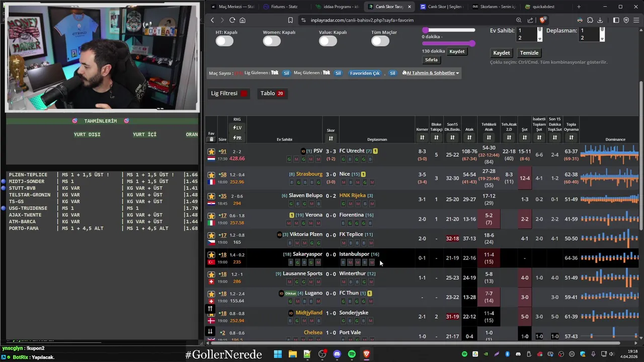Image resolution: width=644 pixels, height=362 pixels.
Task: Open Brave Shields icon in address bar
Action: pos(542,20)
